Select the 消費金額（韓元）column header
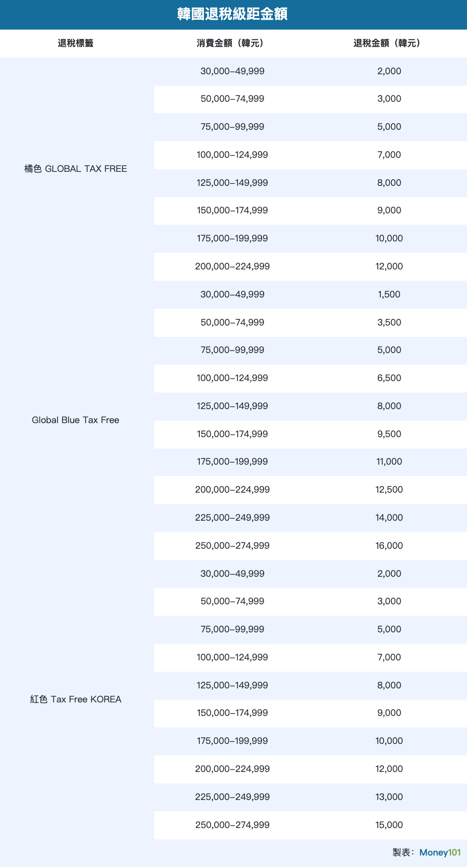 click(232, 44)
